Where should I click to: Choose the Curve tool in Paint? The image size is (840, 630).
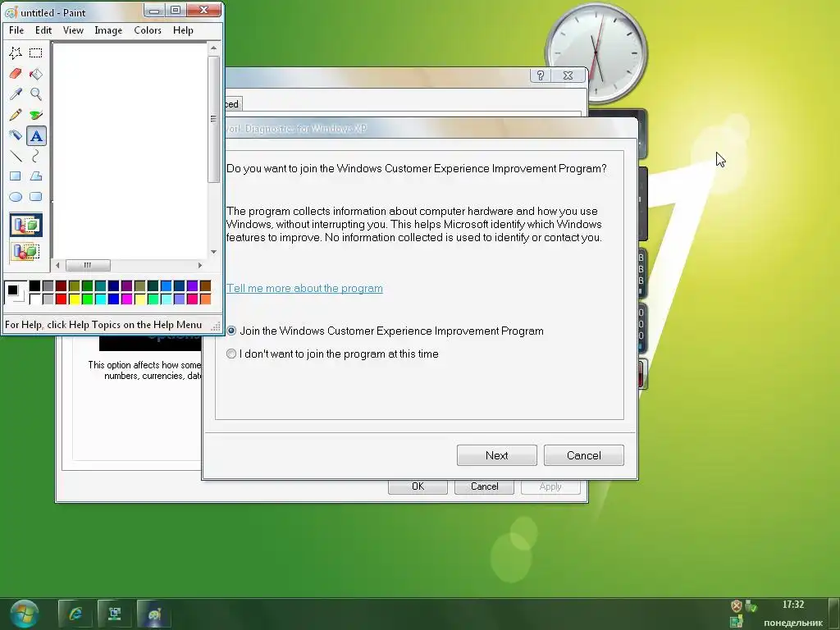pos(36,156)
